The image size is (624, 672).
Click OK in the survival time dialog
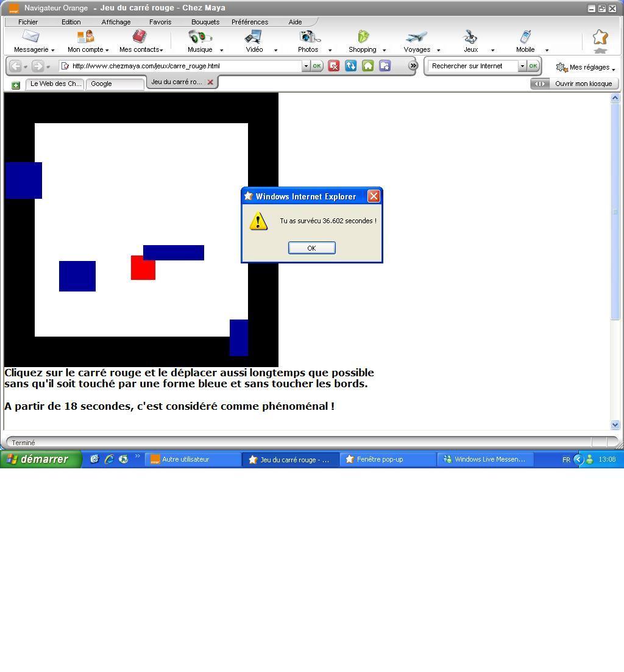(312, 248)
